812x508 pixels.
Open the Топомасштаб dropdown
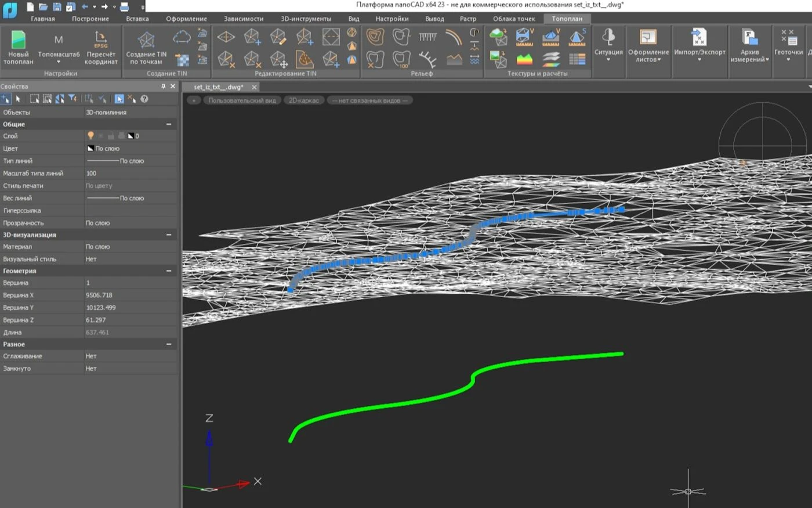(x=59, y=62)
